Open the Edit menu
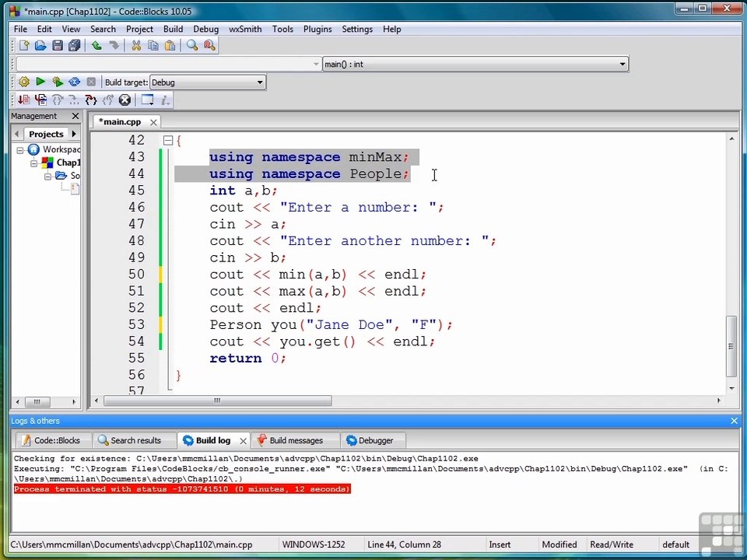This screenshot has height=560, width=747. (44, 29)
